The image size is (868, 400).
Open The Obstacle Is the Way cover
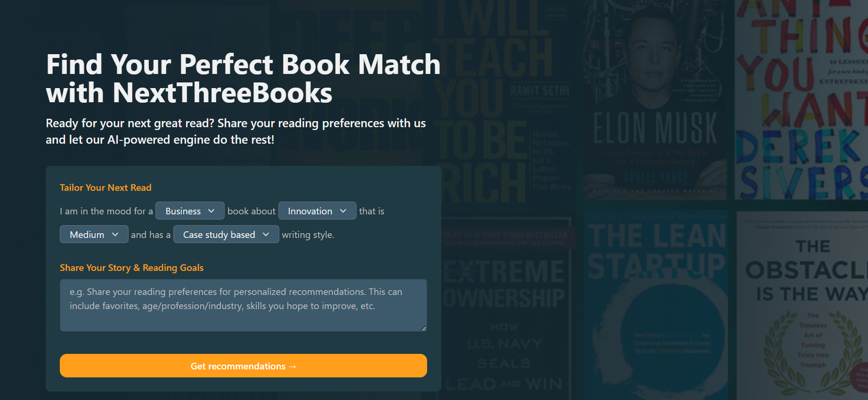803,304
